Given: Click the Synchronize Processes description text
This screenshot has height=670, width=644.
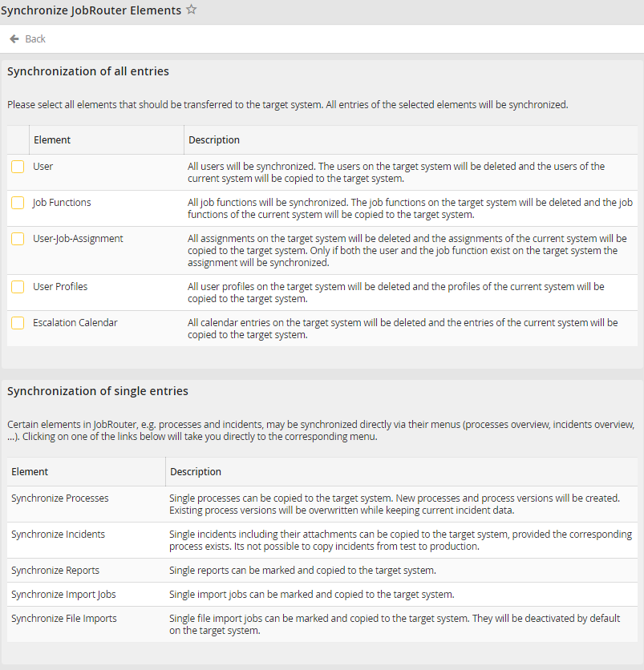Looking at the screenshot, I should tap(395, 504).
